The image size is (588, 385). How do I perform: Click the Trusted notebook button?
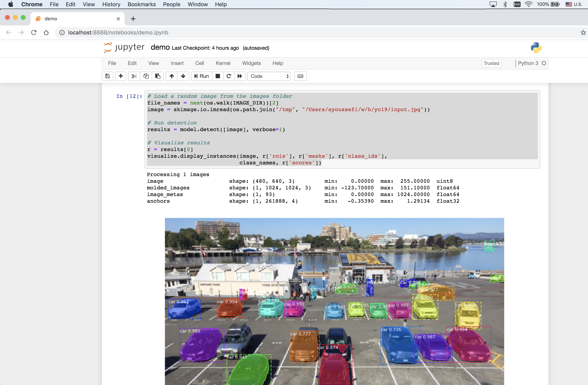coord(491,63)
